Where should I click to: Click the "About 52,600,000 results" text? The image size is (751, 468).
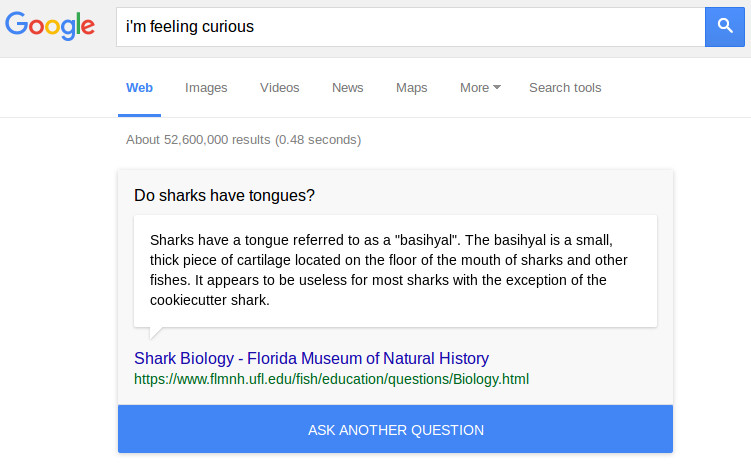point(198,140)
